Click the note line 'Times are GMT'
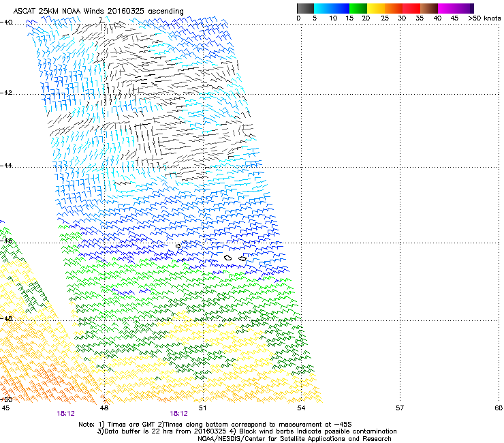Screen dimensions: 504x443 [x=130, y=425]
